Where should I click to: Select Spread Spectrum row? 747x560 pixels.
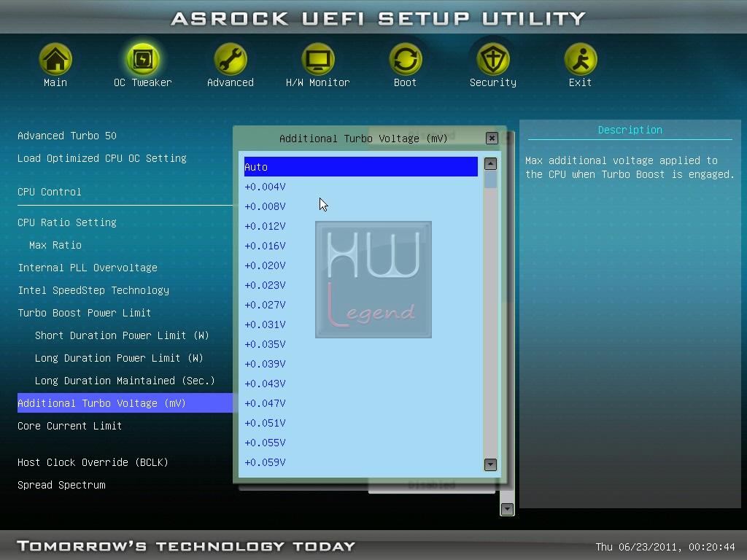tap(61, 485)
